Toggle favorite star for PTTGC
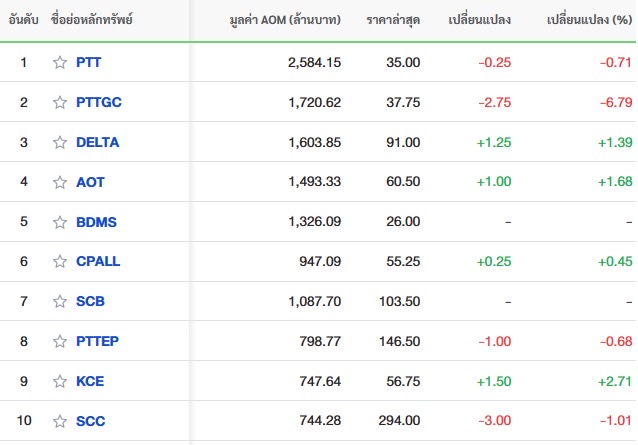638x445 pixels. pos(60,103)
